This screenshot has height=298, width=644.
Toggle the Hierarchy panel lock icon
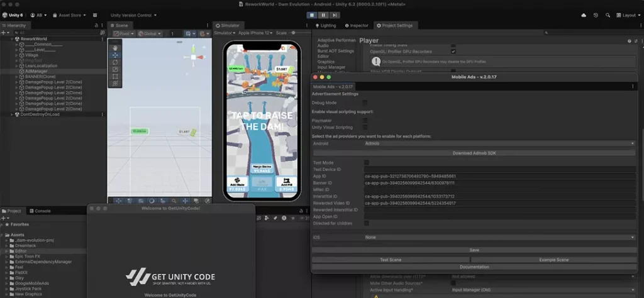click(x=96, y=25)
